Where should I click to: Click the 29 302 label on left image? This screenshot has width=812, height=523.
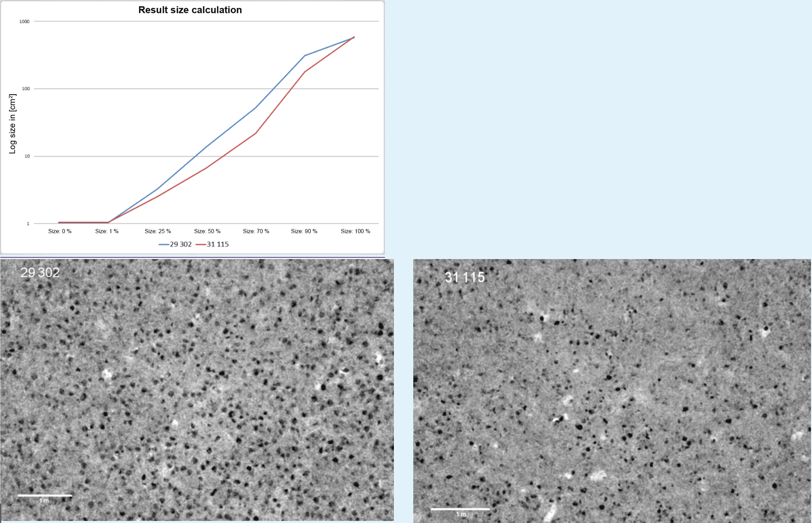[40, 272]
